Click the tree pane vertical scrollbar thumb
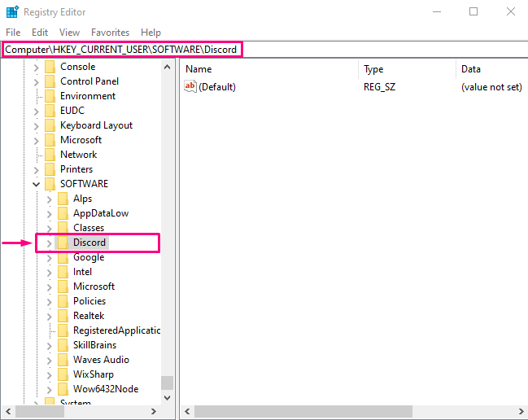Image resolution: width=528 pixels, height=420 pixels. (x=167, y=383)
